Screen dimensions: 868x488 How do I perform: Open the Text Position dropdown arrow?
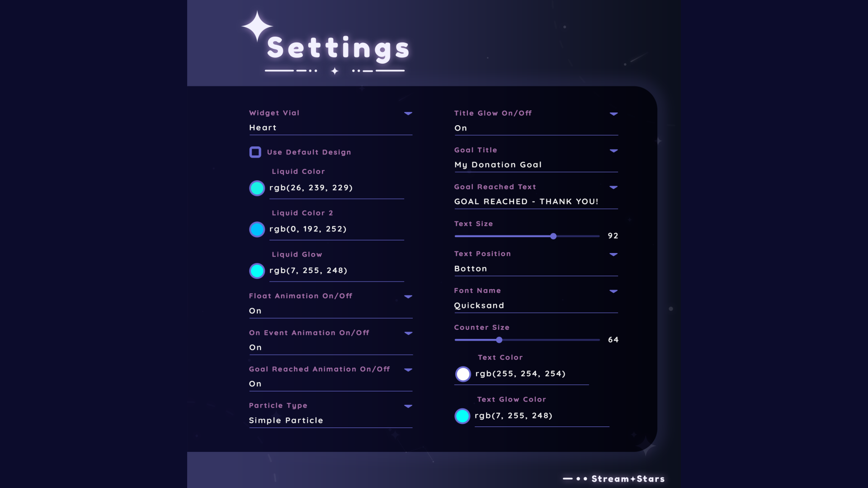click(x=613, y=254)
